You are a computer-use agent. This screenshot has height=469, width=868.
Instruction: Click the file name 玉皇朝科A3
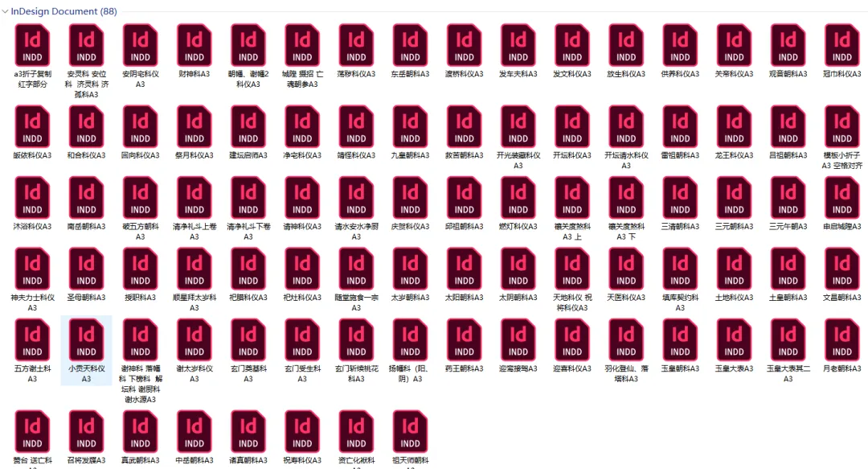tap(680, 368)
